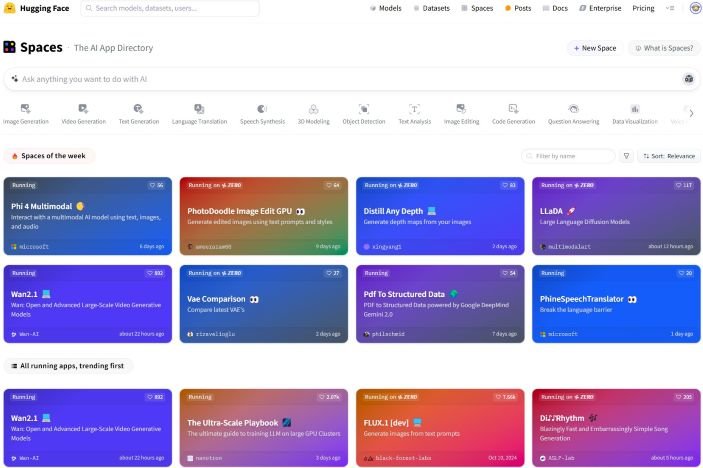This screenshot has width=703, height=468.
Task: Focus the Filter by name field
Action: [568, 156]
